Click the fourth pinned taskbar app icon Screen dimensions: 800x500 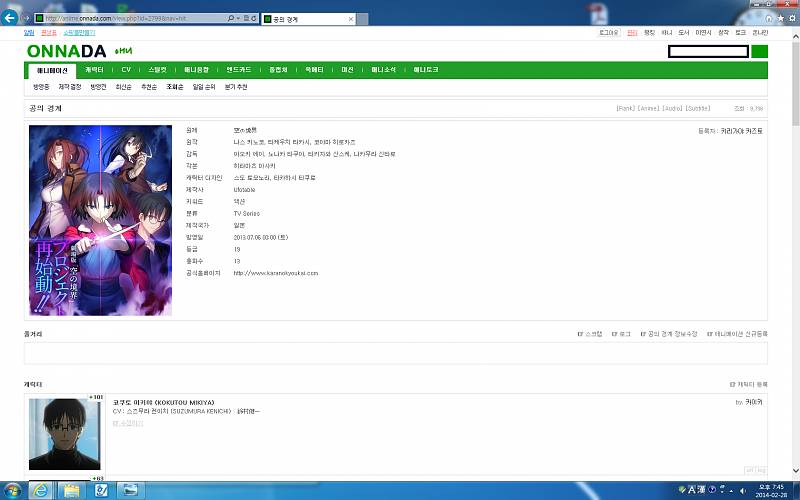131,490
